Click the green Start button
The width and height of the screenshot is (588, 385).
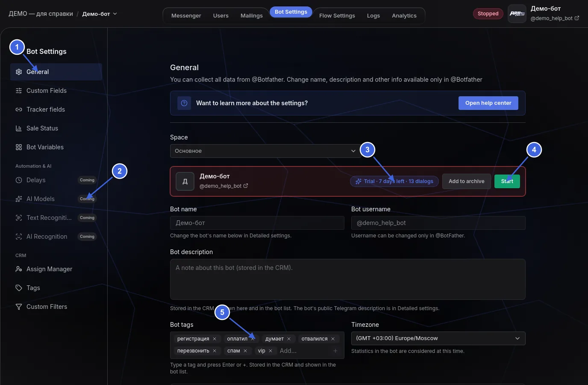(507, 181)
